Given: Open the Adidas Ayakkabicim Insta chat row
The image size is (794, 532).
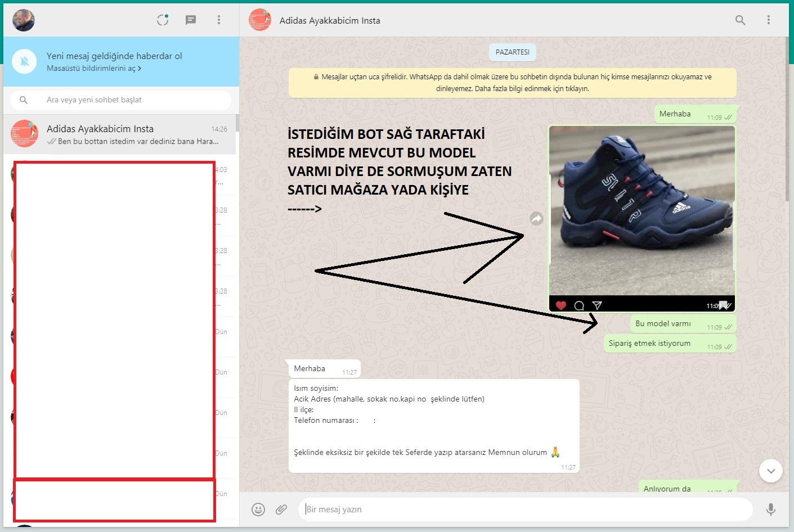Looking at the screenshot, I should [119, 134].
